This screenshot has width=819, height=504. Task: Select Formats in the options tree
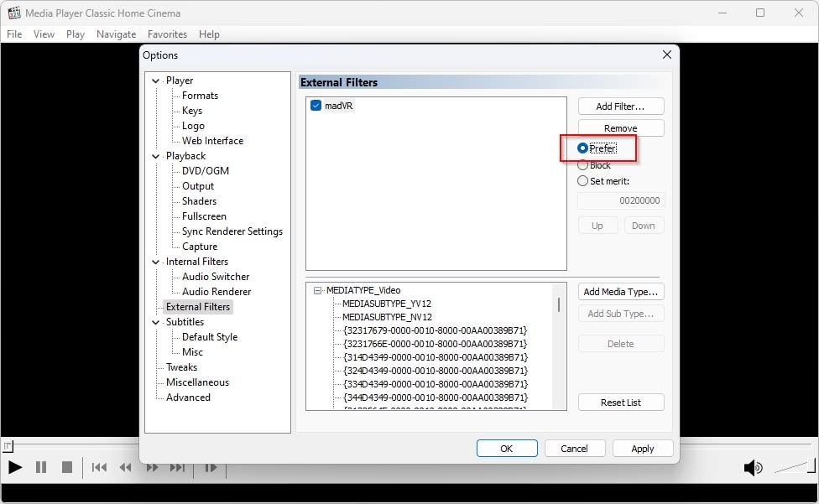200,96
